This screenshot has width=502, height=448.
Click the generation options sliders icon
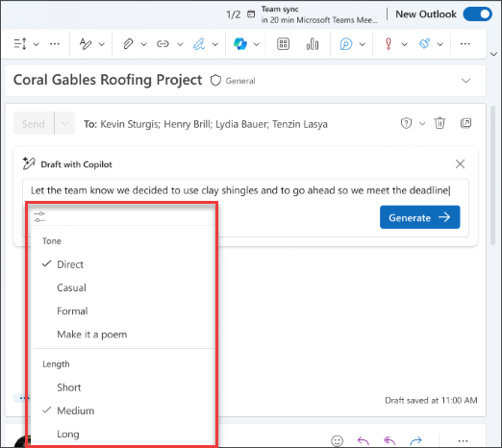point(39,217)
